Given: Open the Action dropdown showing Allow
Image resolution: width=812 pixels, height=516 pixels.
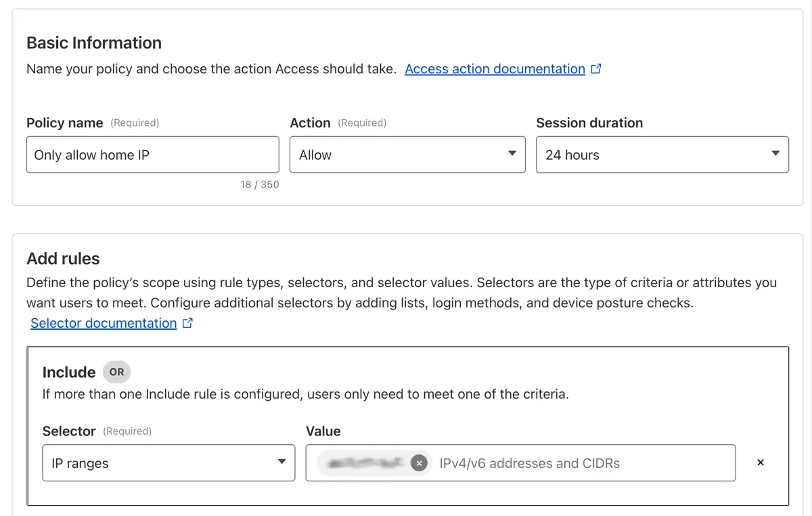Looking at the screenshot, I should click(x=406, y=154).
